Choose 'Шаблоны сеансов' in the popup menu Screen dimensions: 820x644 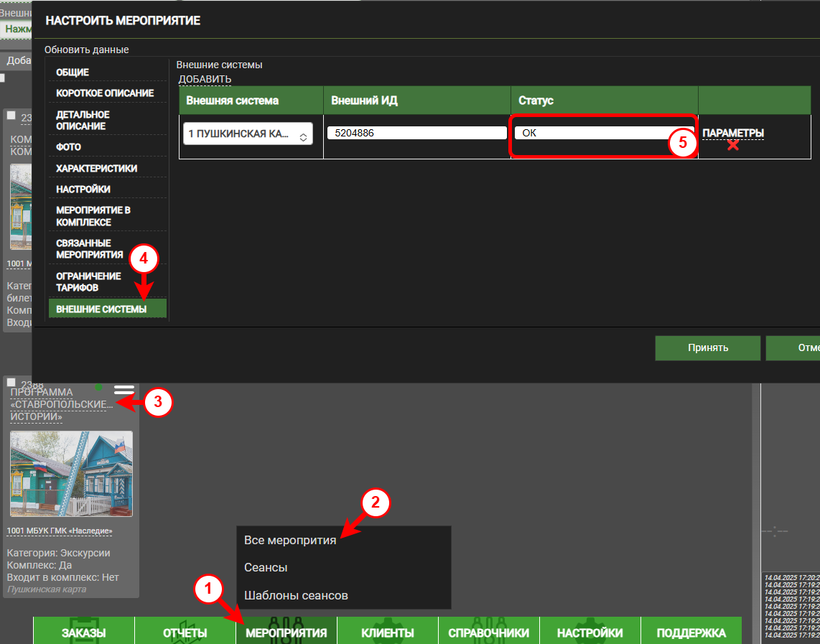click(x=296, y=595)
